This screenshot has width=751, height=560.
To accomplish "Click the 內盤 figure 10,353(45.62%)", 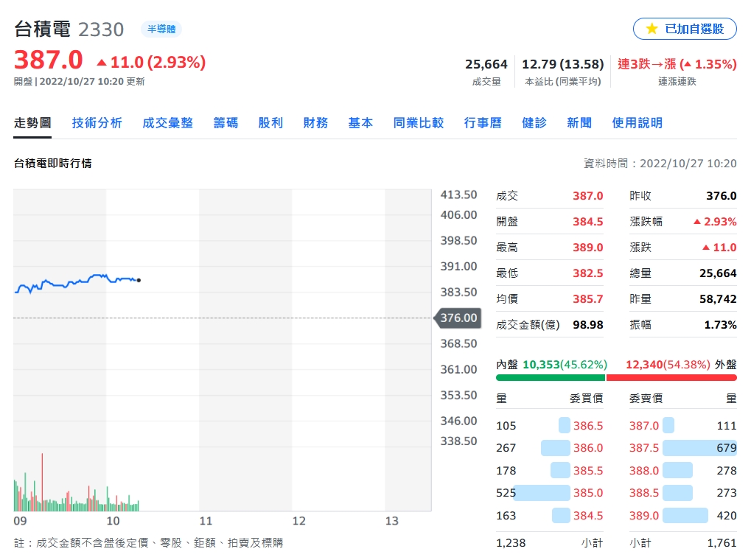I will (565, 365).
